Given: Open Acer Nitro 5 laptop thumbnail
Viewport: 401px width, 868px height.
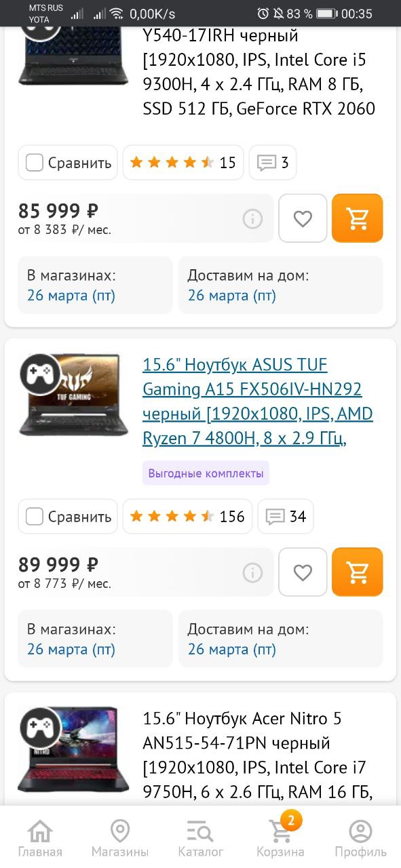Looking at the screenshot, I should (73, 749).
